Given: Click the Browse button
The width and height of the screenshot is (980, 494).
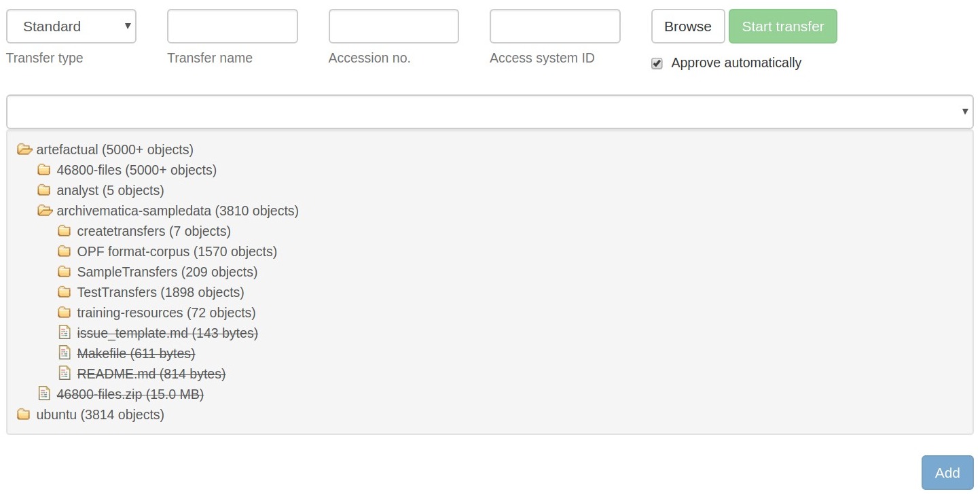Looking at the screenshot, I should [687, 26].
